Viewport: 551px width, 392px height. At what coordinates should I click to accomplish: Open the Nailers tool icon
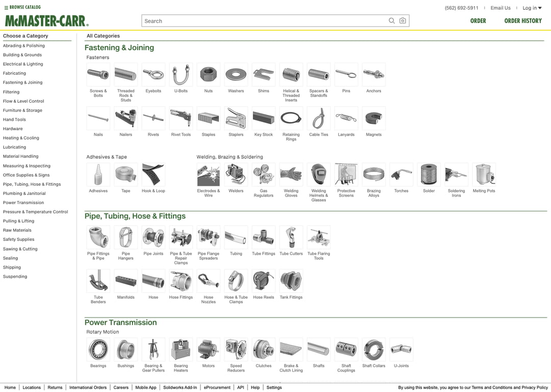[126, 118]
